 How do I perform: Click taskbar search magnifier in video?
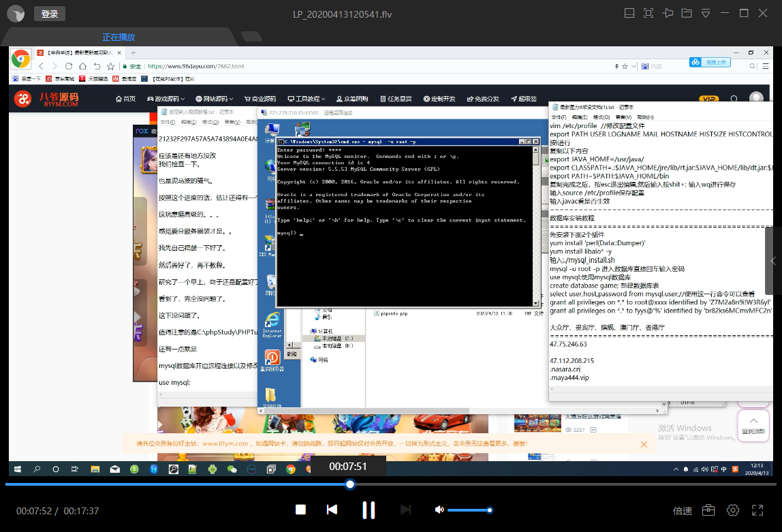tap(36, 469)
